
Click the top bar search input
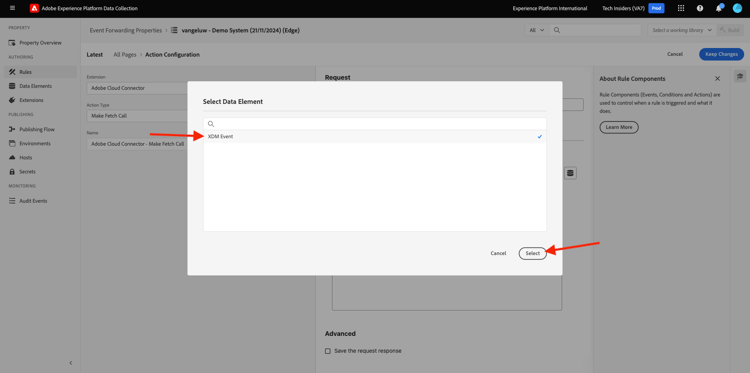595,30
